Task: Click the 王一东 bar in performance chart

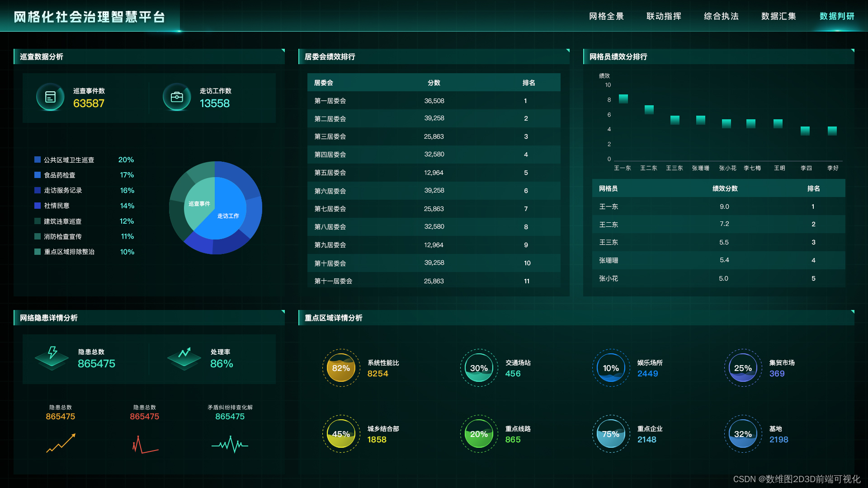Action: [x=623, y=99]
